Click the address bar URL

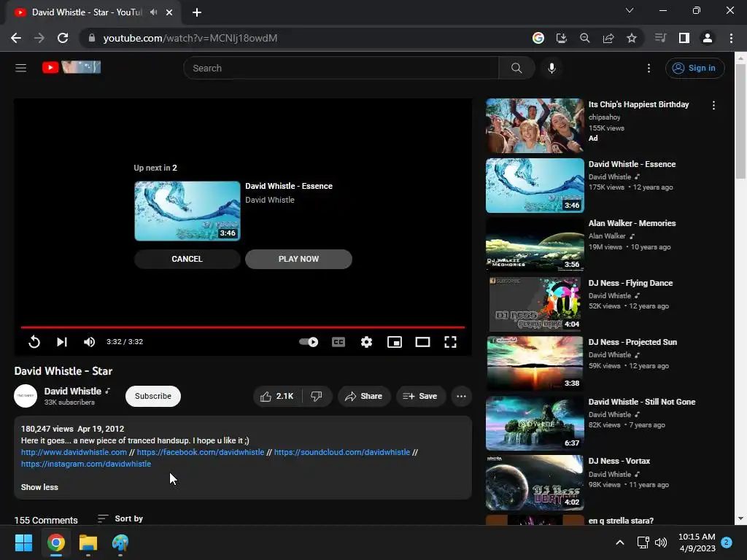pos(190,38)
